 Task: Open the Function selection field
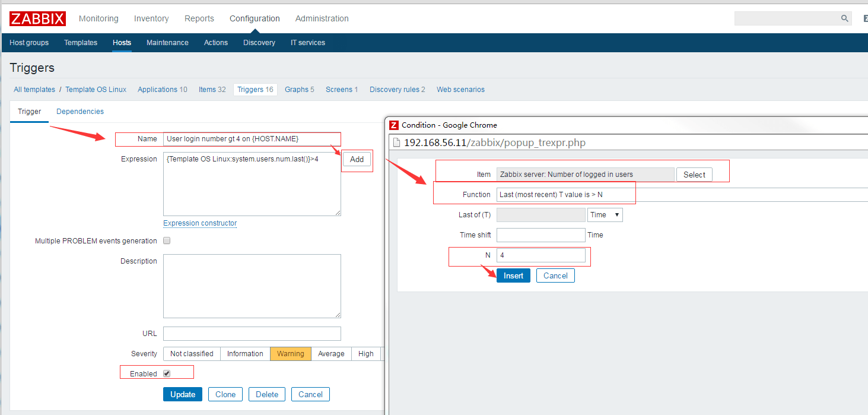(565, 194)
